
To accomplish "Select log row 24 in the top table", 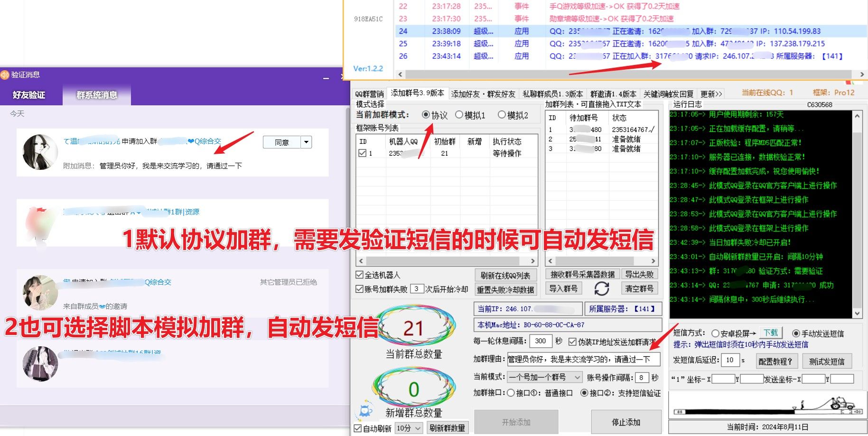I will (631, 31).
